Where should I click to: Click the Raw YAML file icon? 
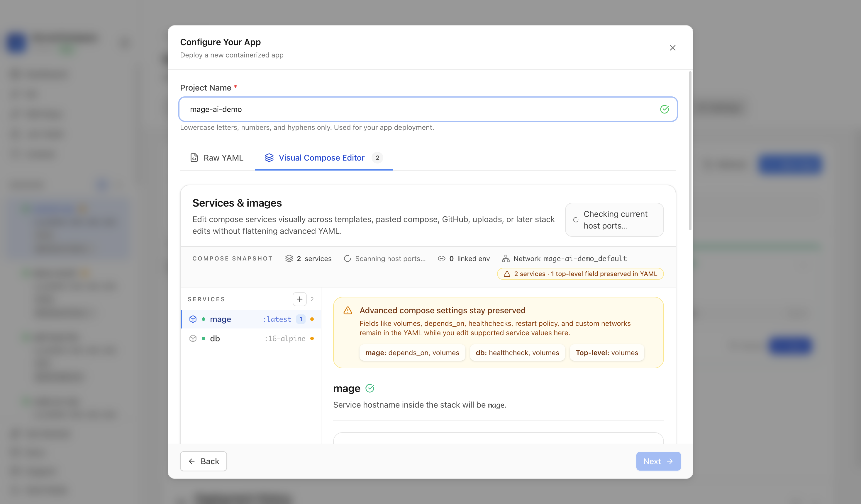(194, 158)
